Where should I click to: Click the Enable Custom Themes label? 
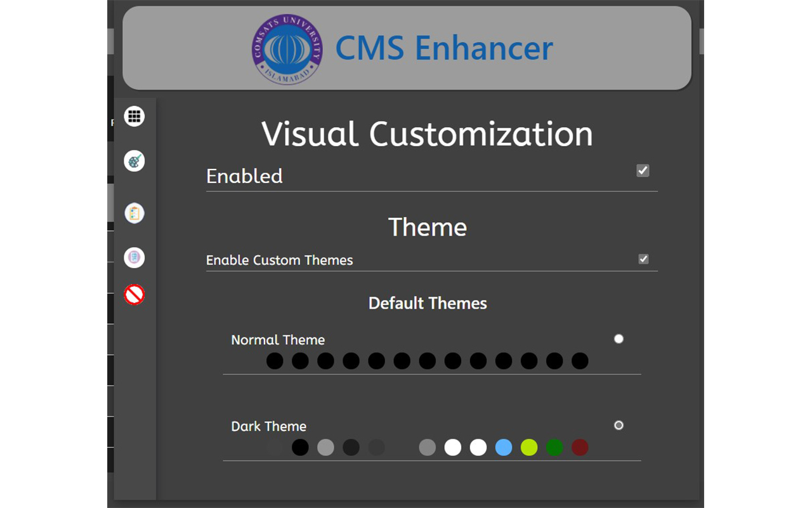280,260
